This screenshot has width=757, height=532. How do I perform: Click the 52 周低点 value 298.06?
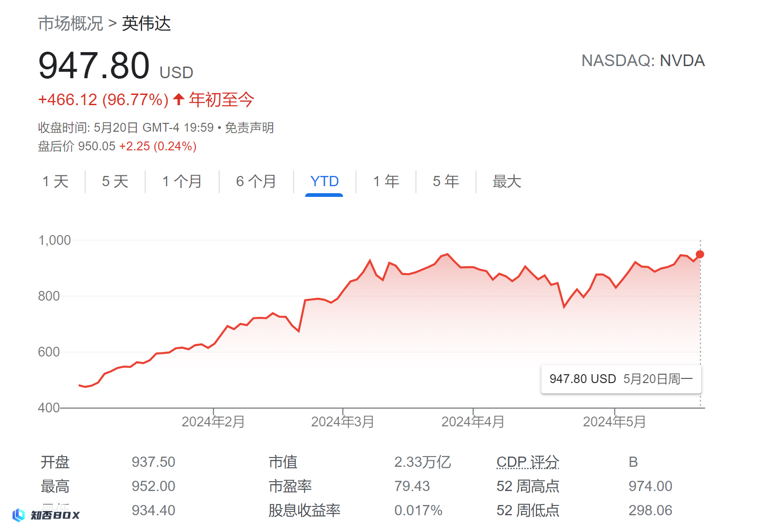coord(650,510)
